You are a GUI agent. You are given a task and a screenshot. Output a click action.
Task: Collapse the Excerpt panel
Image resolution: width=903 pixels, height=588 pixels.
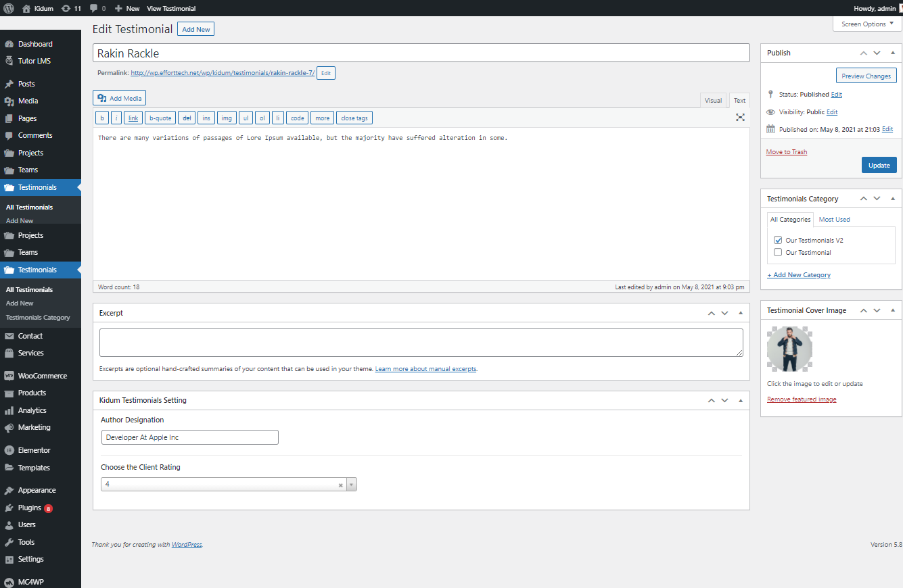(x=741, y=314)
